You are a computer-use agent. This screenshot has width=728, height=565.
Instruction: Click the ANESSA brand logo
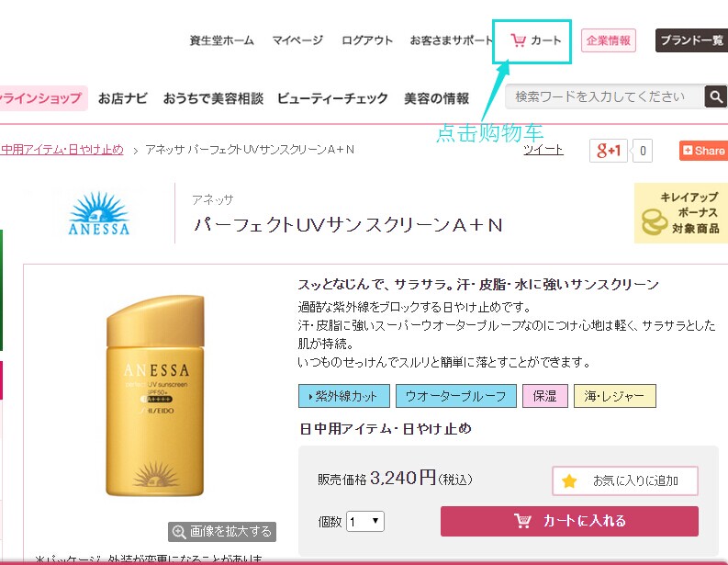coord(99,213)
